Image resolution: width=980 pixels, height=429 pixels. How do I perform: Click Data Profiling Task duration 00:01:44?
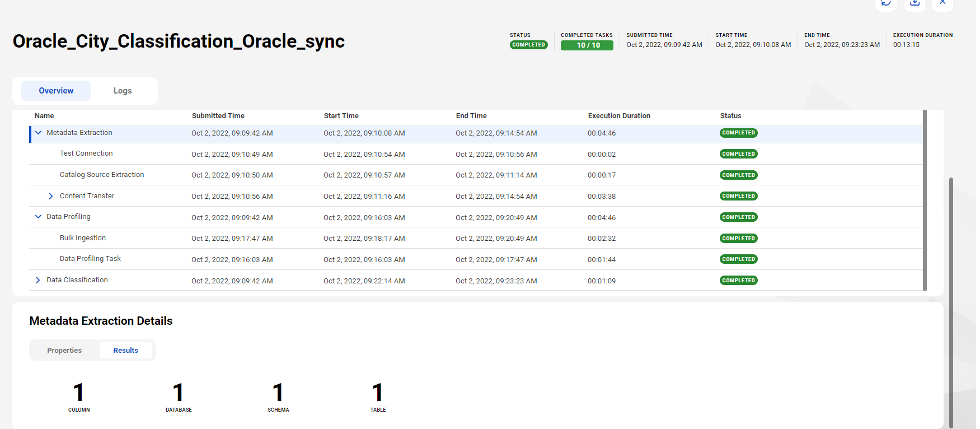602,260
